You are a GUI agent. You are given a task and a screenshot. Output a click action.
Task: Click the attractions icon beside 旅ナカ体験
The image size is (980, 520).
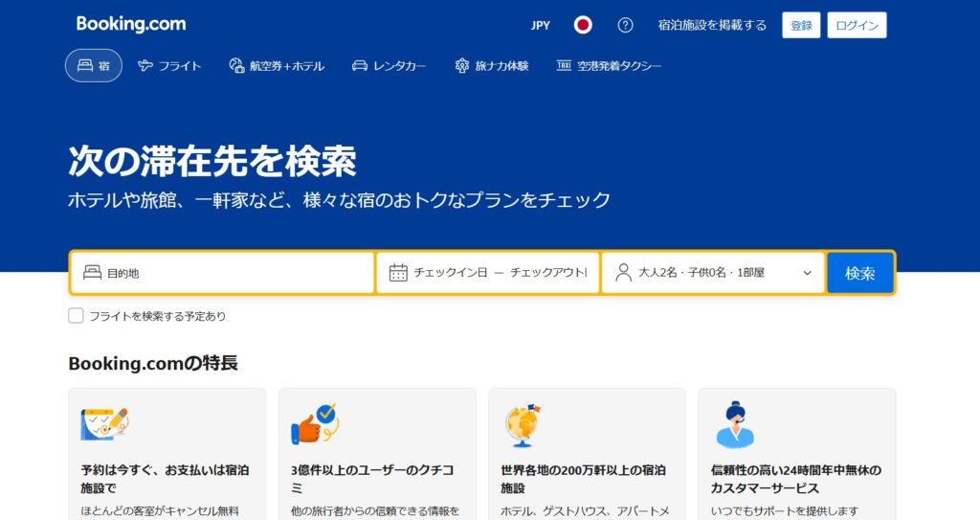[x=462, y=65]
